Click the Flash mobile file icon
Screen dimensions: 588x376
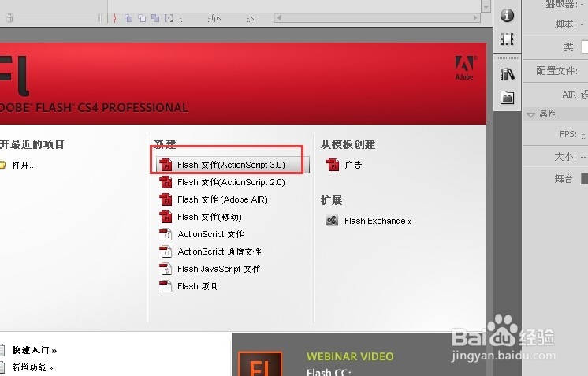tap(166, 217)
